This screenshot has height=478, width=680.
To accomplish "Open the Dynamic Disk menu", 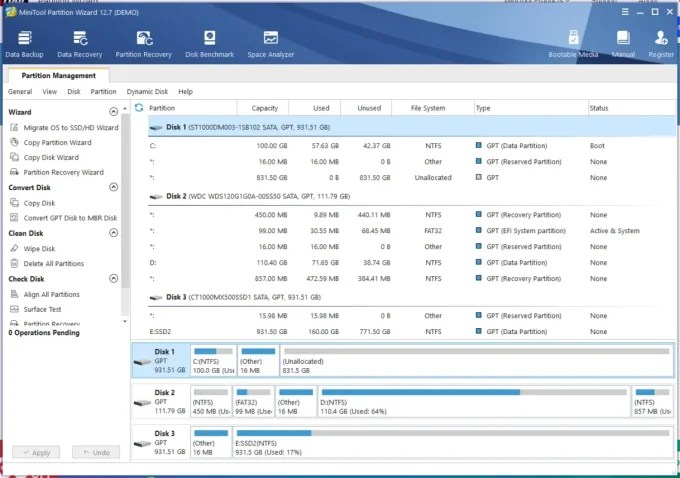I will point(147,92).
